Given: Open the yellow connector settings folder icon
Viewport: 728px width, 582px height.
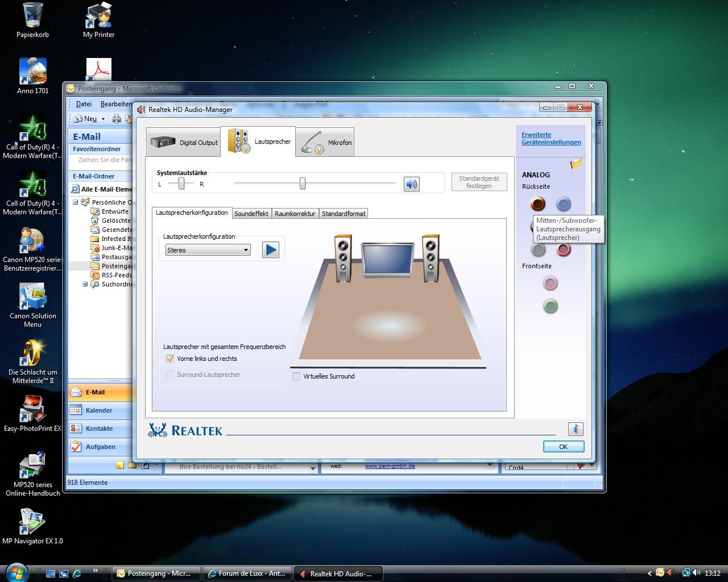Looking at the screenshot, I should click(x=576, y=164).
